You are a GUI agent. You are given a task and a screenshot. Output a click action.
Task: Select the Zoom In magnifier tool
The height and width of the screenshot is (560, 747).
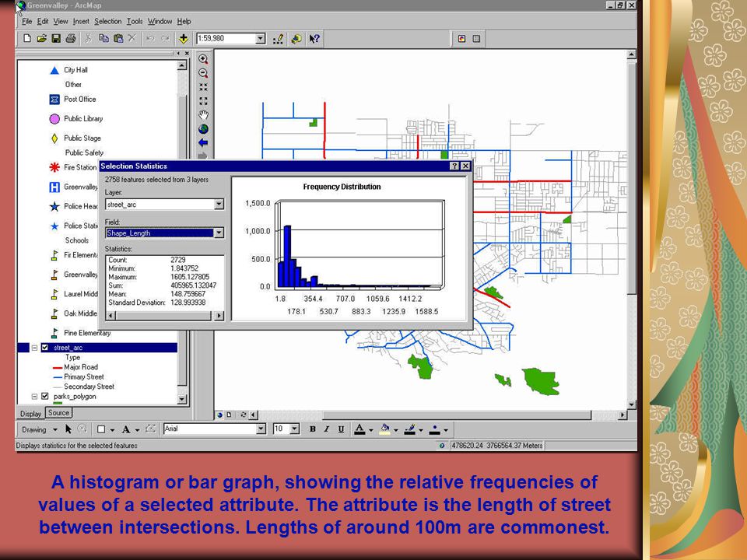(203, 59)
